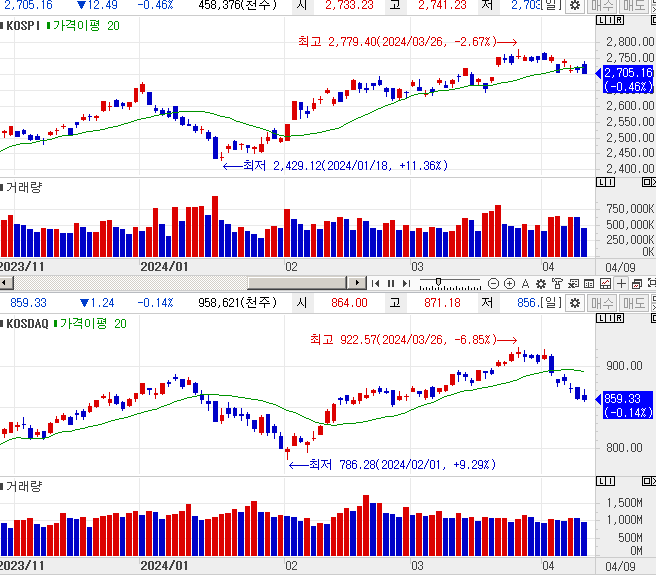Maximize the KOSPI volume panel

pyautogui.click(x=647, y=182)
